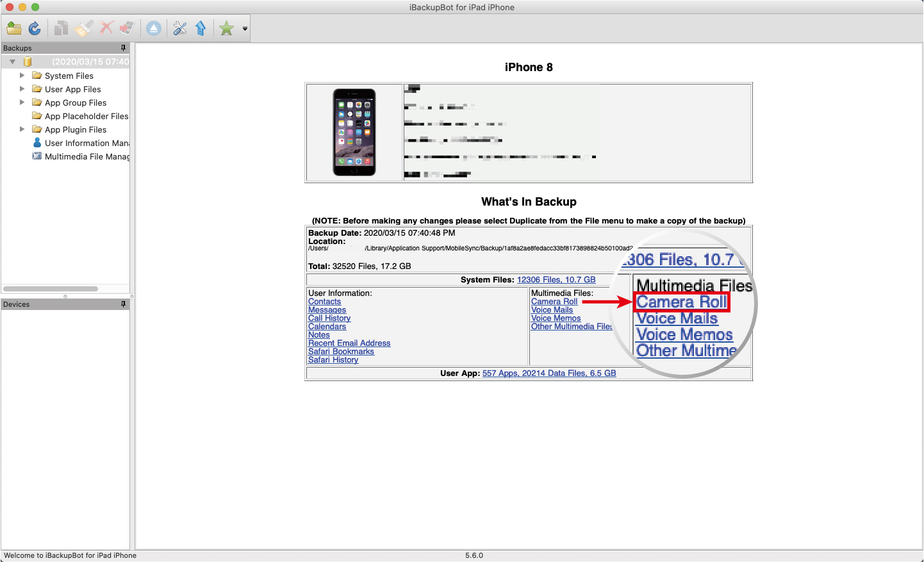Open the Calendars link
924x563 pixels.
(x=327, y=327)
